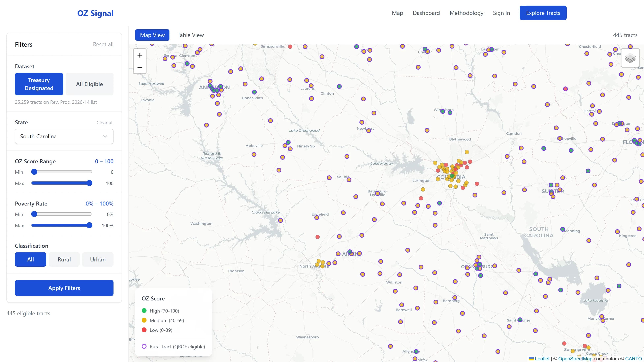Go to Sign In
644x362 pixels.
pyautogui.click(x=502, y=13)
